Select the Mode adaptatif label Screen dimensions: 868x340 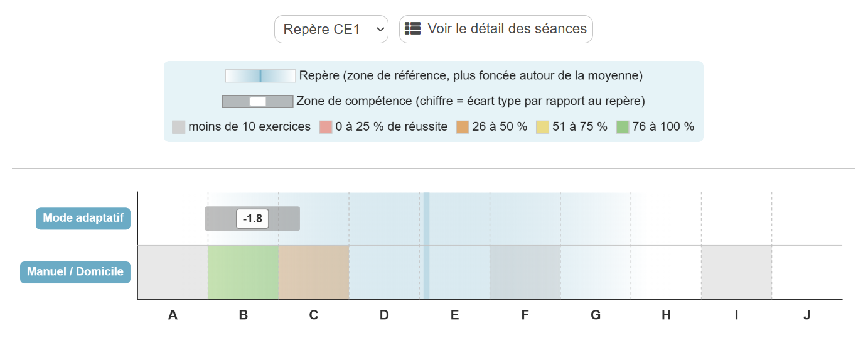(x=83, y=218)
